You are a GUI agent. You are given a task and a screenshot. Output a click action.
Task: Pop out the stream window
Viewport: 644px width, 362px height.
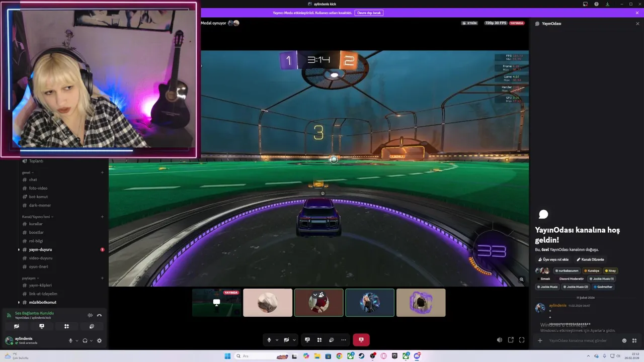[x=511, y=340]
